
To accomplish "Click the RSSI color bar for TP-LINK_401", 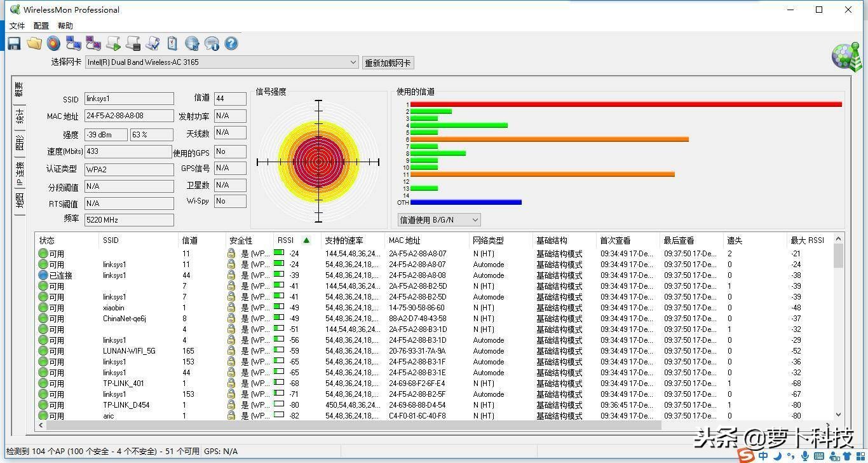I will coord(278,384).
